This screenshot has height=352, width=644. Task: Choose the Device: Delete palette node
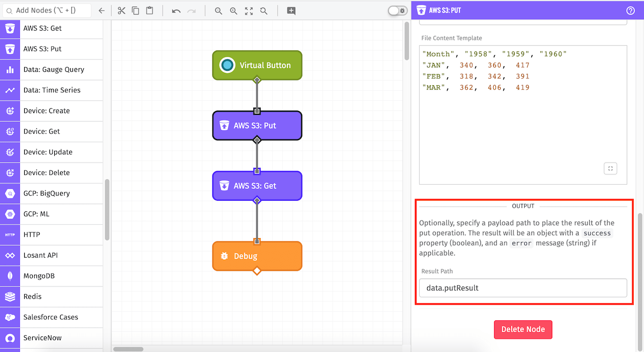tap(52, 173)
